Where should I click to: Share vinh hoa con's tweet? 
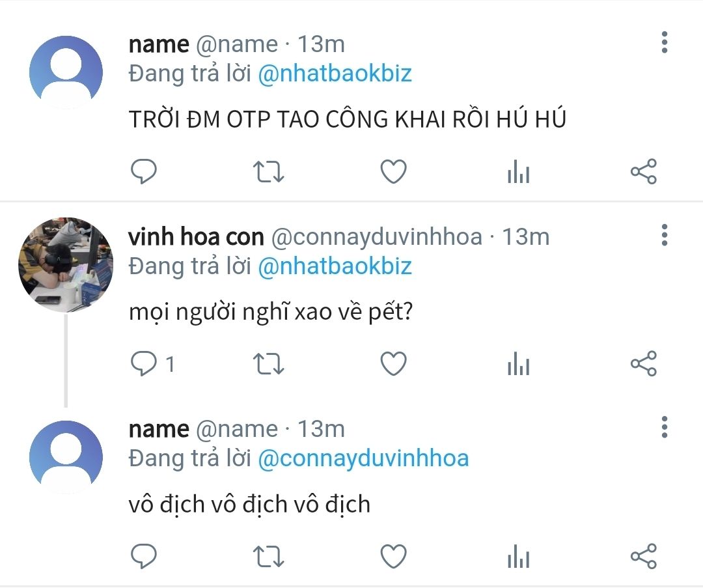pyautogui.click(x=644, y=364)
